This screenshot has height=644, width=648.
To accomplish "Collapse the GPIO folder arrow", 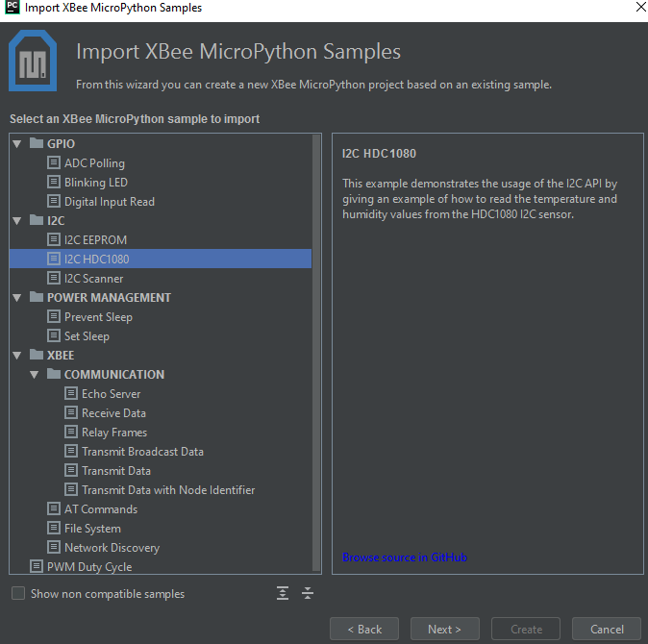I will (17, 144).
